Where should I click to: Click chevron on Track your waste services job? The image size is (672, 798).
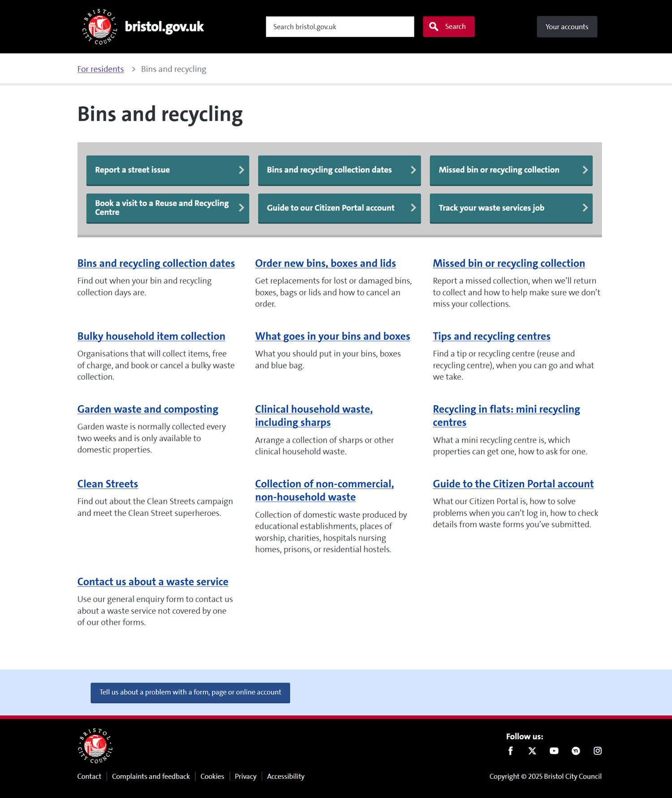point(585,208)
